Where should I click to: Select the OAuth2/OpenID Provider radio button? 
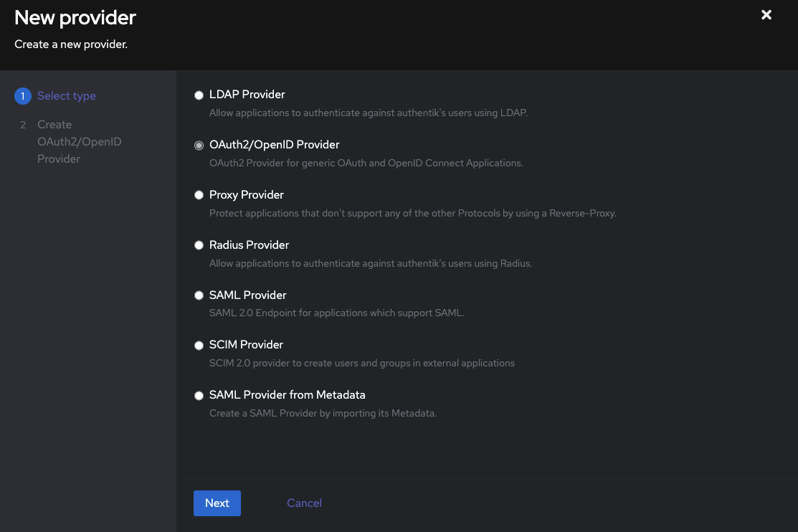tap(199, 145)
